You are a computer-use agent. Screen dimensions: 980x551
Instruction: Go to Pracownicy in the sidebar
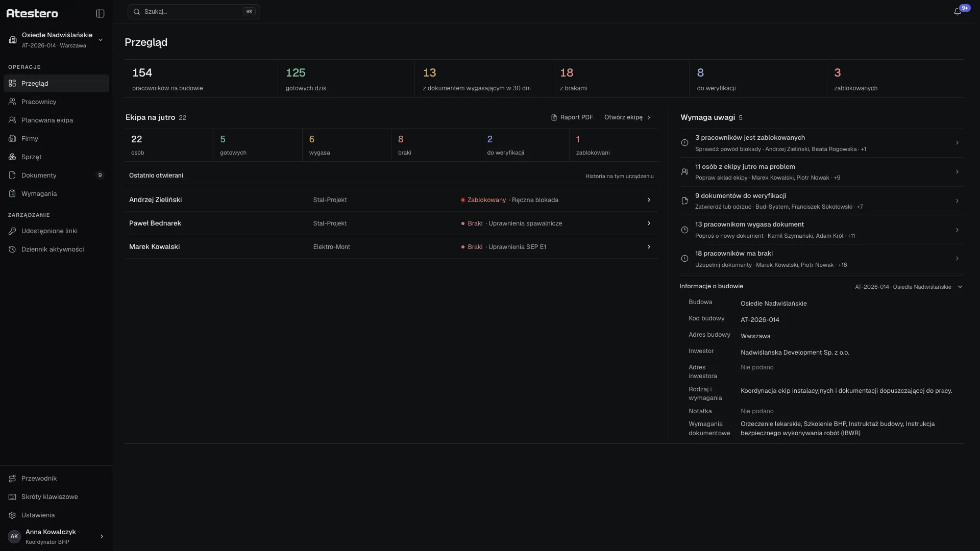pyautogui.click(x=56, y=102)
